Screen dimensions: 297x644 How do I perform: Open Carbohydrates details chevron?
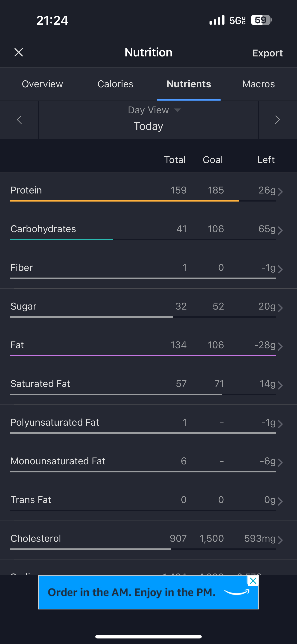pos(280,230)
